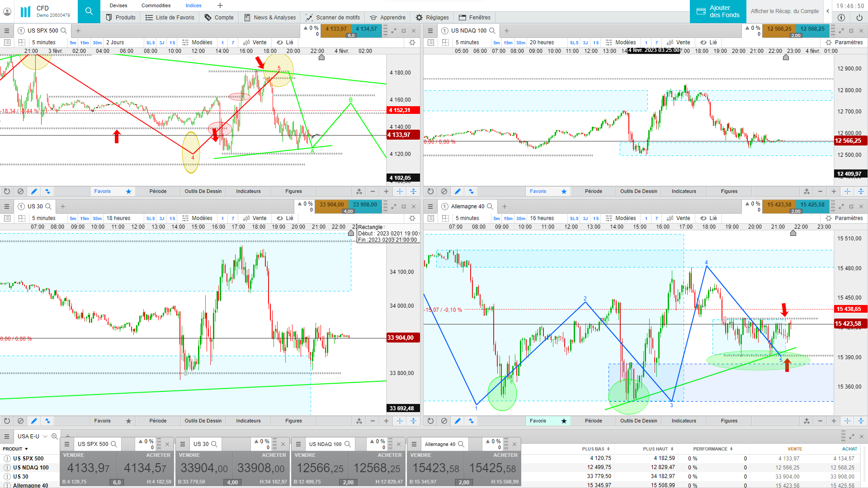
Task: Click the power logout icon at top right
Action: point(859,18)
